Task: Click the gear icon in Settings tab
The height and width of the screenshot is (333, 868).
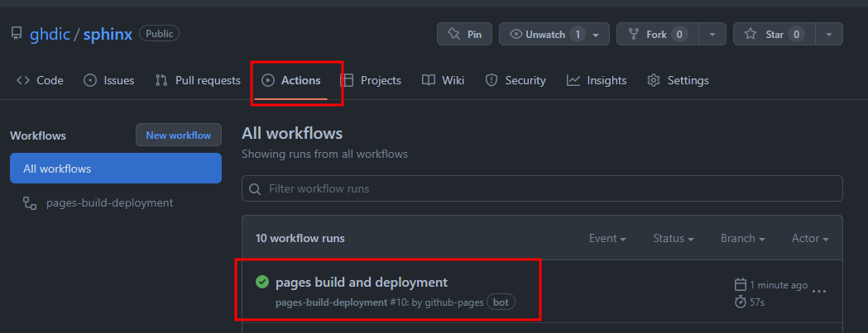Action: [x=654, y=81]
